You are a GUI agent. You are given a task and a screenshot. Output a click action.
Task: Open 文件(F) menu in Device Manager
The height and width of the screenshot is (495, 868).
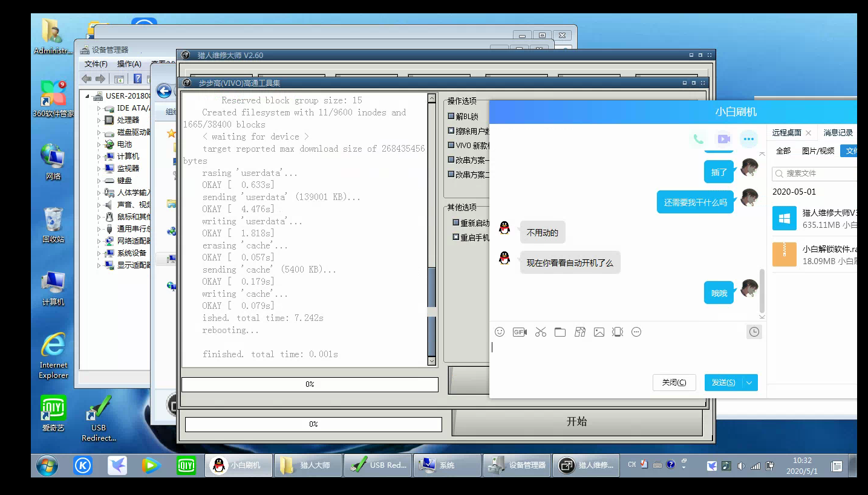96,64
